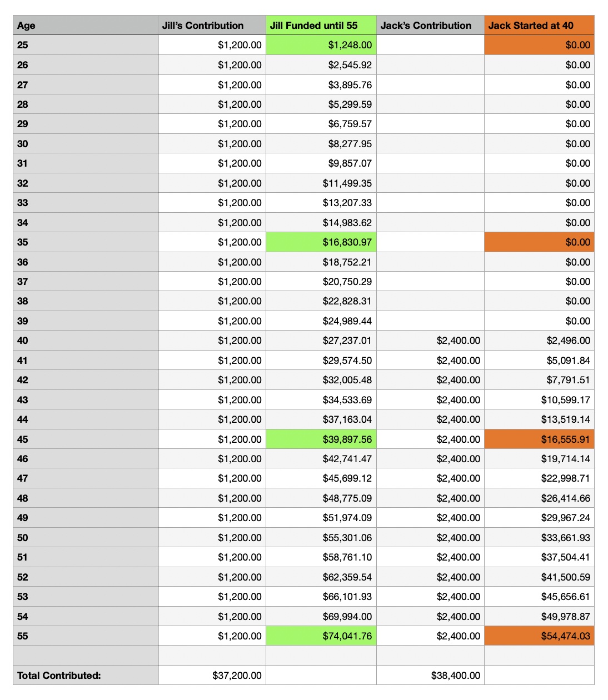
Task: Click Jack's final balance $54,474.03
Action: click(x=539, y=636)
